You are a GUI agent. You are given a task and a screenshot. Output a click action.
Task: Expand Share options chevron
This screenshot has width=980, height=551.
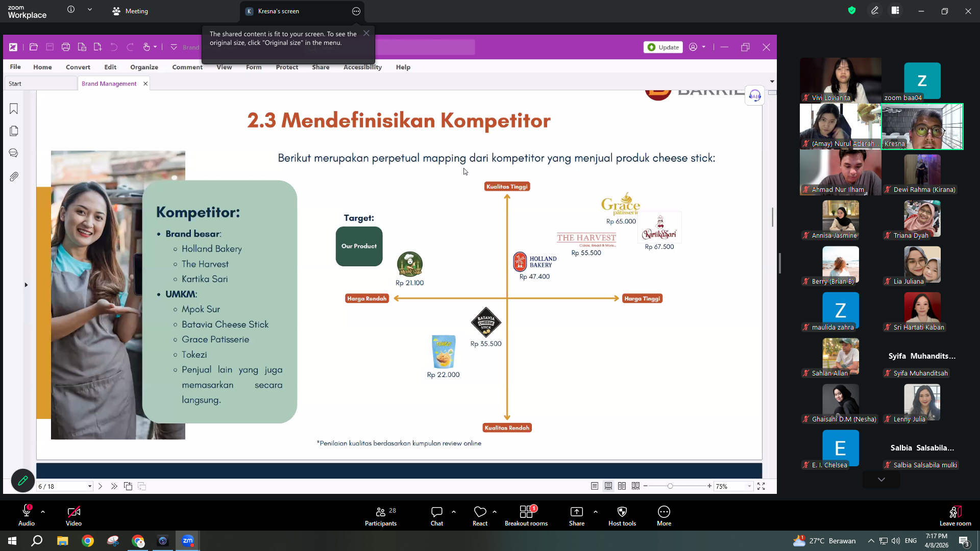(x=596, y=511)
